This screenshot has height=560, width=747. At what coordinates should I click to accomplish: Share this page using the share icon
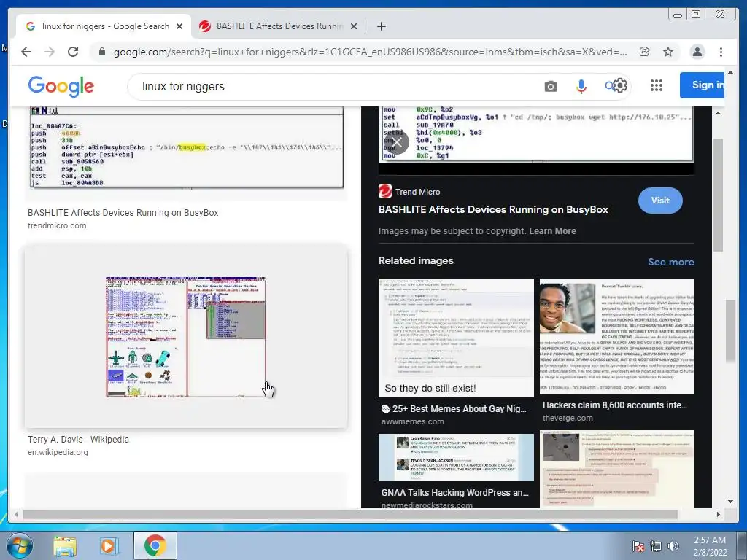coord(645,52)
